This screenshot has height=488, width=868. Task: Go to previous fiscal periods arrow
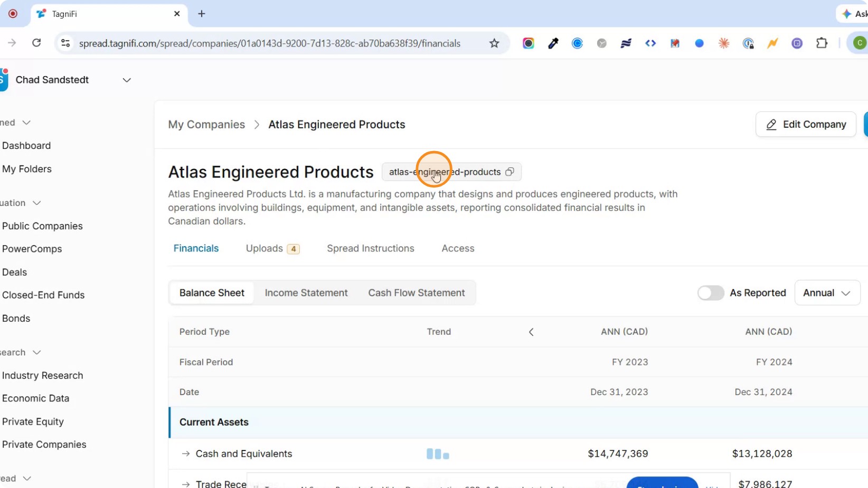531,332
